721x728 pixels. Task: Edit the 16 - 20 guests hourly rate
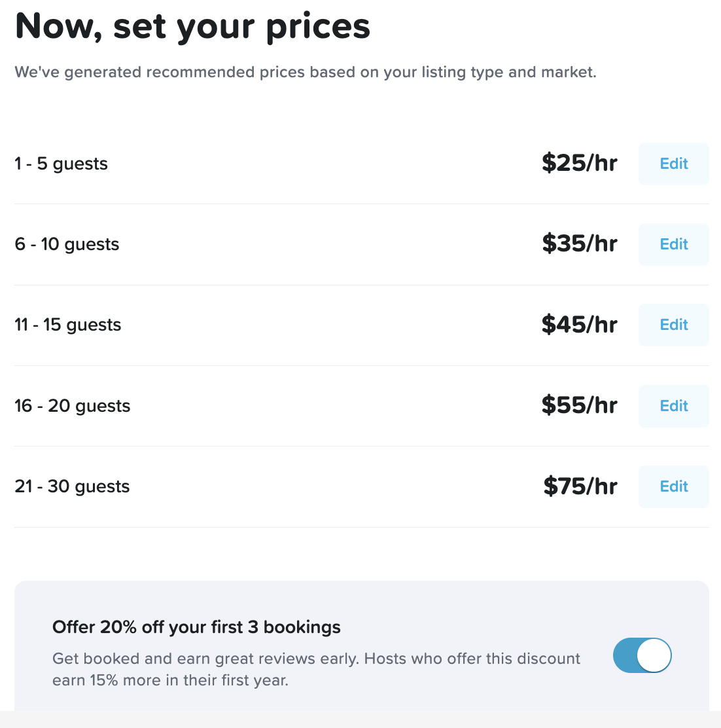click(x=673, y=406)
